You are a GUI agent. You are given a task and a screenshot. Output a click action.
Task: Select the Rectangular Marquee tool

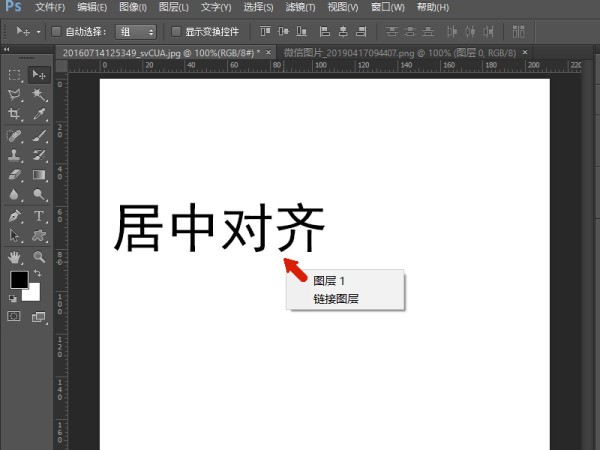coord(15,75)
